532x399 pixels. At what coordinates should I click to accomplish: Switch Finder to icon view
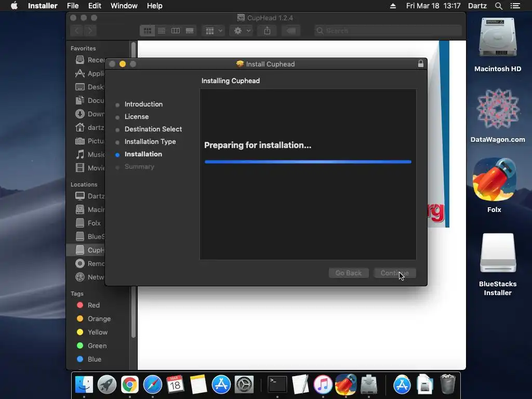click(x=147, y=31)
